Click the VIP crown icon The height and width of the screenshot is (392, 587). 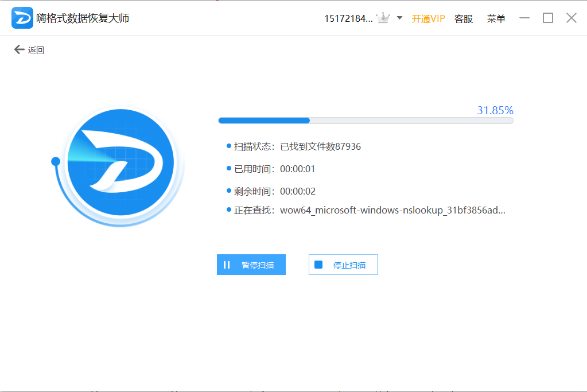click(383, 18)
